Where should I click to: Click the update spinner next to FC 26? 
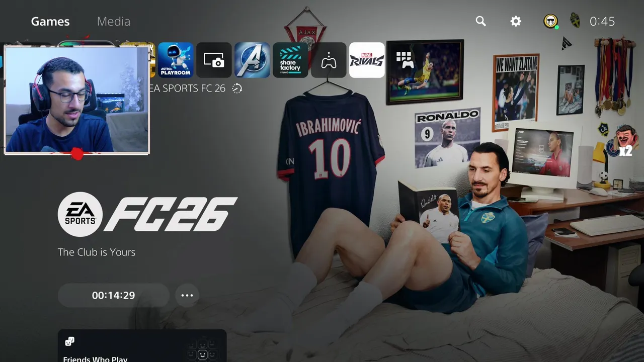click(237, 88)
